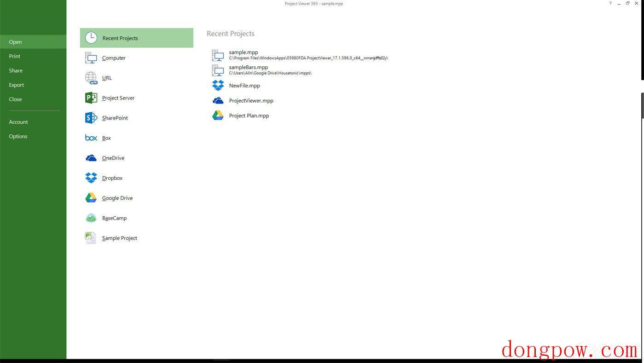The height and width of the screenshot is (363, 644).
Task: Restore down the Project Viewer window
Action: [628, 3]
